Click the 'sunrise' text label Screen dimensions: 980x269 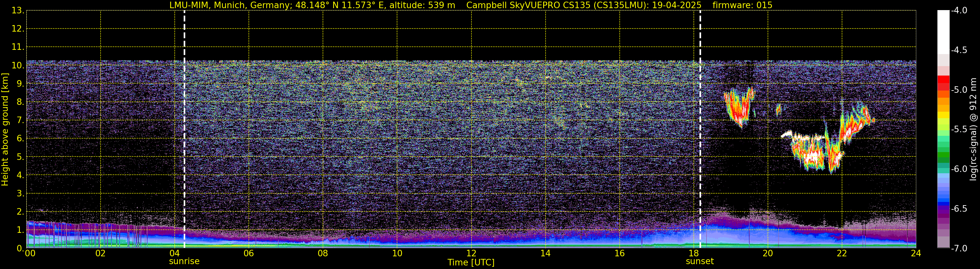coord(184,262)
